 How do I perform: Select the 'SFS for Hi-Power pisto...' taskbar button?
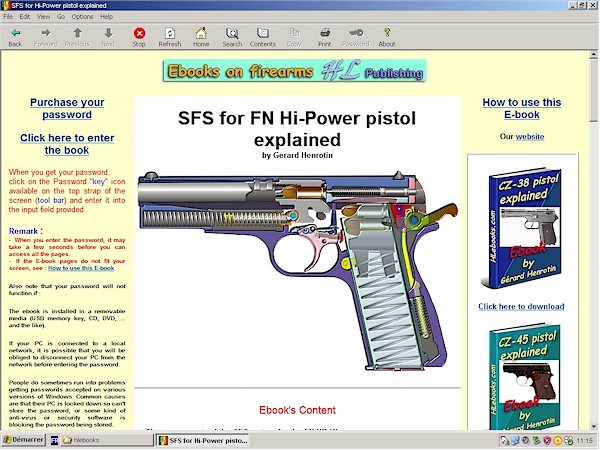point(203,440)
